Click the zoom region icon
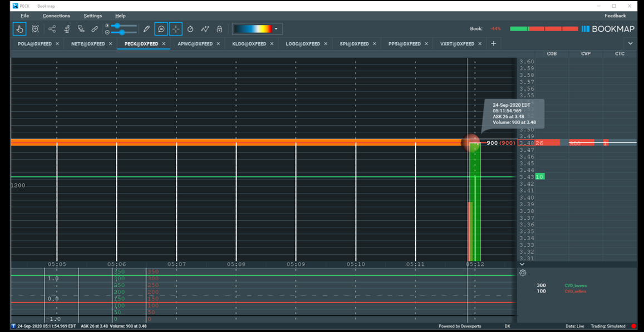This screenshot has height=332, width=644. [x=35, y=29]
